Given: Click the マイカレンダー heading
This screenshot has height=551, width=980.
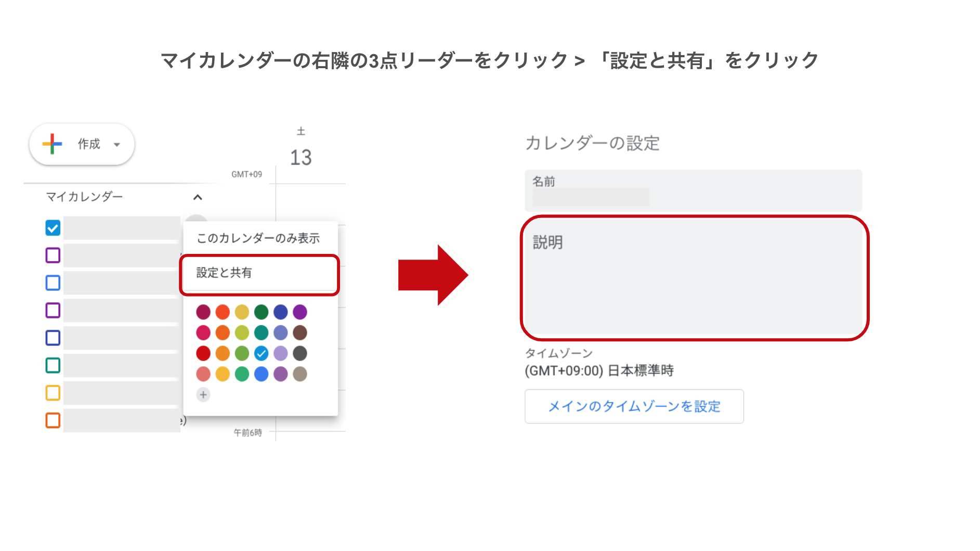Looking at the screenshot, I should coord(84,197).
